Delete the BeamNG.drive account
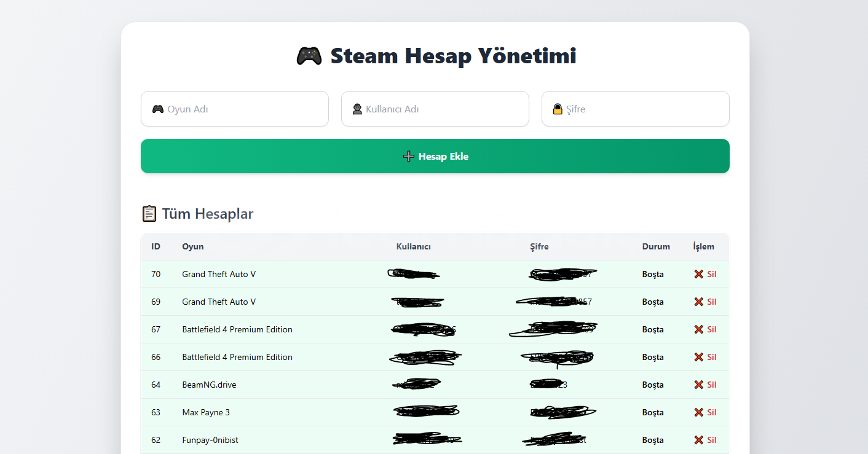Screen dimensions: 868x454 (705, 385)
